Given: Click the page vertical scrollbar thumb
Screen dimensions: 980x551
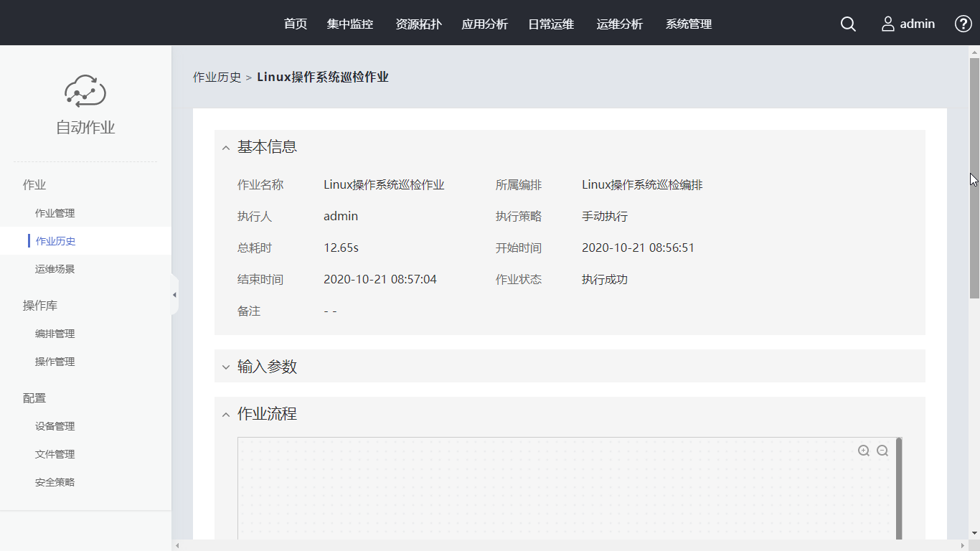Looking at the screenshot, I should coord(974,178).
